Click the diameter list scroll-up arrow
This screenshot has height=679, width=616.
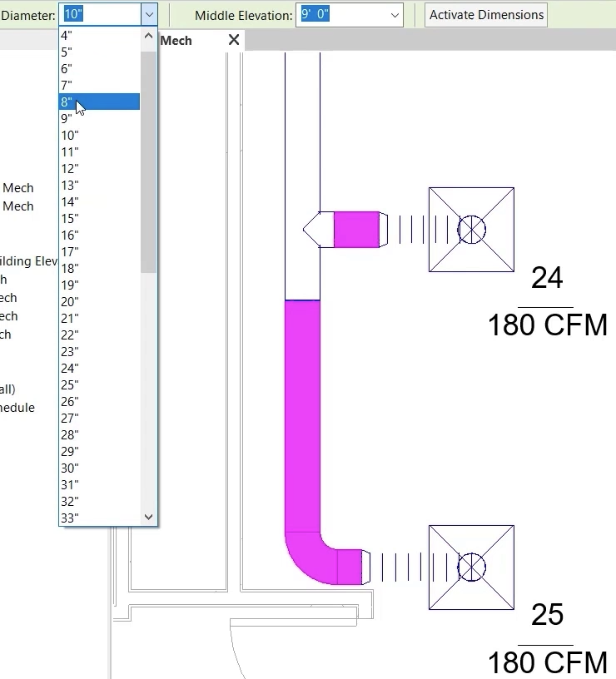click(x=148, y=36)
